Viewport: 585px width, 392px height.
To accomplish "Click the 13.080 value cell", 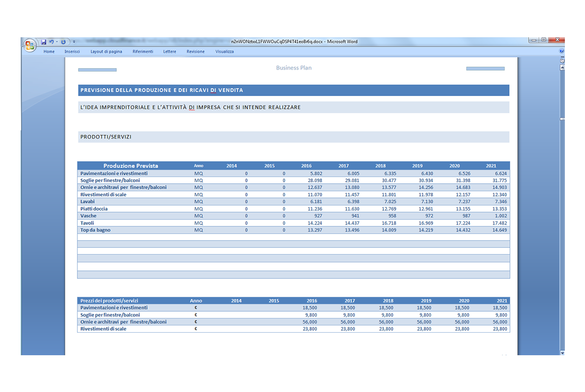I will (x=352, y=188).
